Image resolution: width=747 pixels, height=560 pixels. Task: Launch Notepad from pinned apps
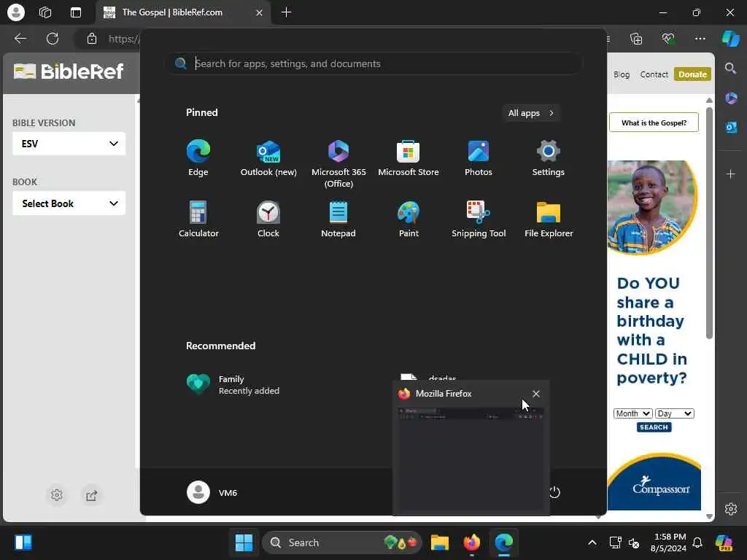[338, 219]
